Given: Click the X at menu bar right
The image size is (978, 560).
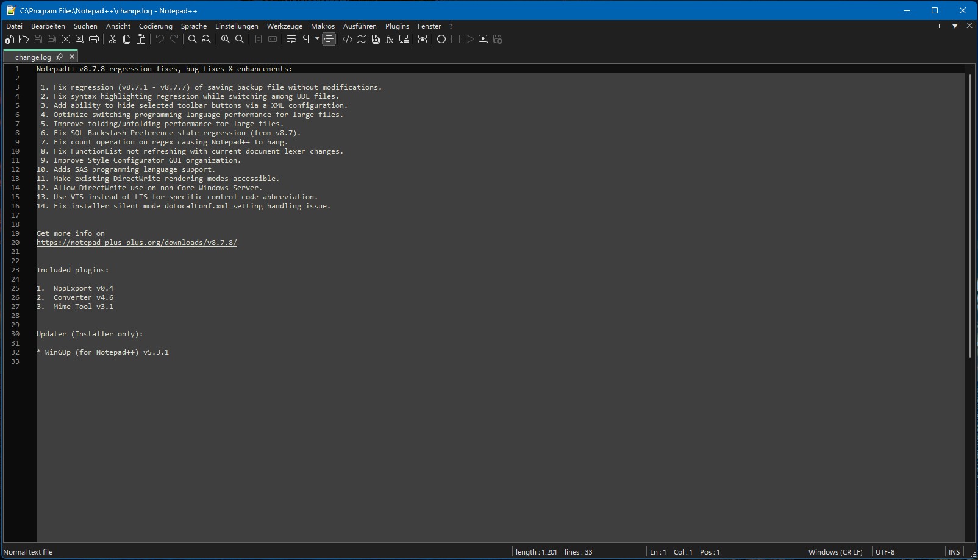Looking at the screenshot, I should pyautogui.click(x=969, y=26).
